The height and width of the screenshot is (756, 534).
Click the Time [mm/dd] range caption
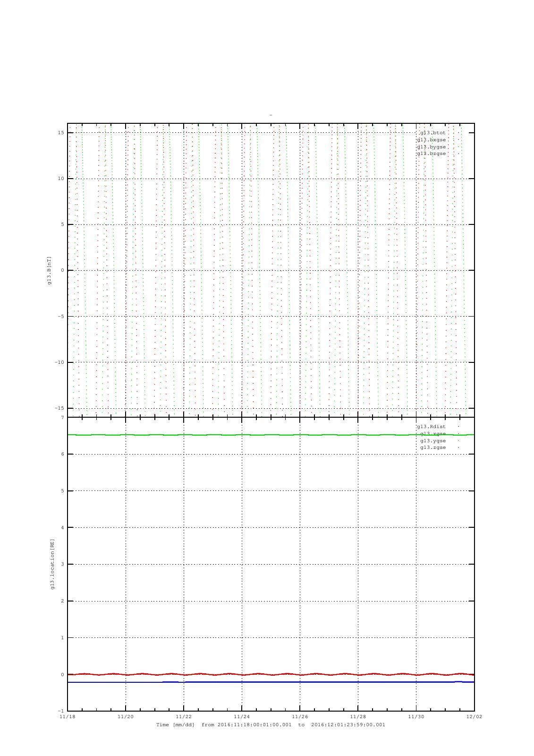(271, 725)
